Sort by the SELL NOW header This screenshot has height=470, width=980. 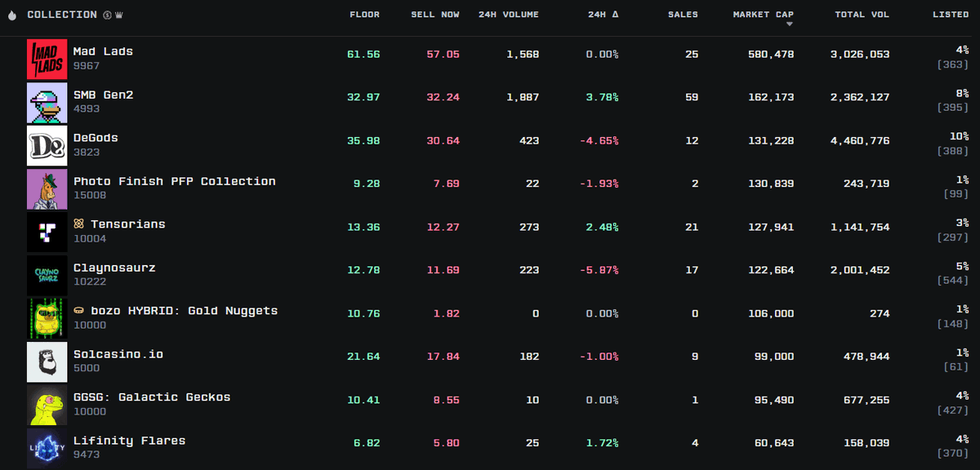pos(434,14)
